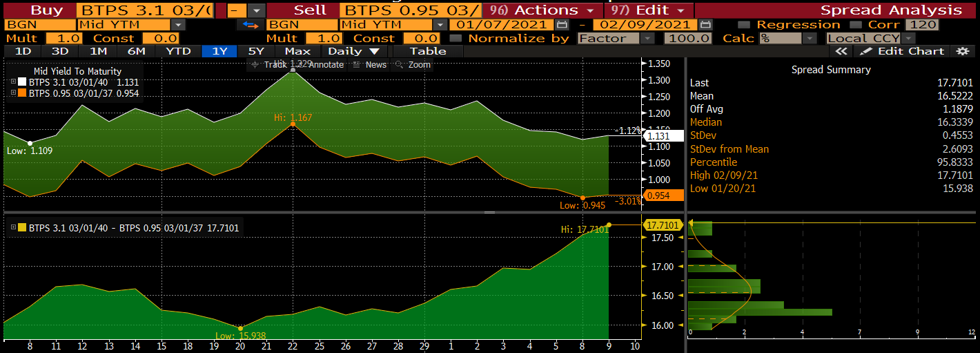980x353 pixels.
Task: Switch to Max range tab
Action: pyautogui.click(x=297, y=51)
